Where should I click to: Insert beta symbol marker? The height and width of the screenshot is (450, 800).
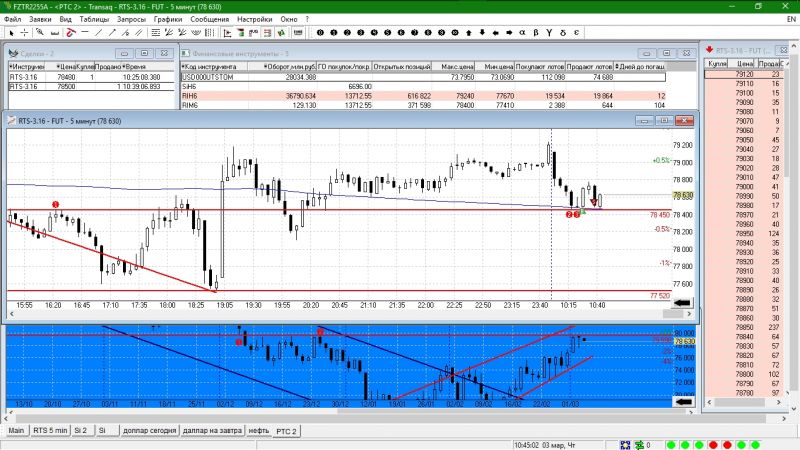click(536, 33)
